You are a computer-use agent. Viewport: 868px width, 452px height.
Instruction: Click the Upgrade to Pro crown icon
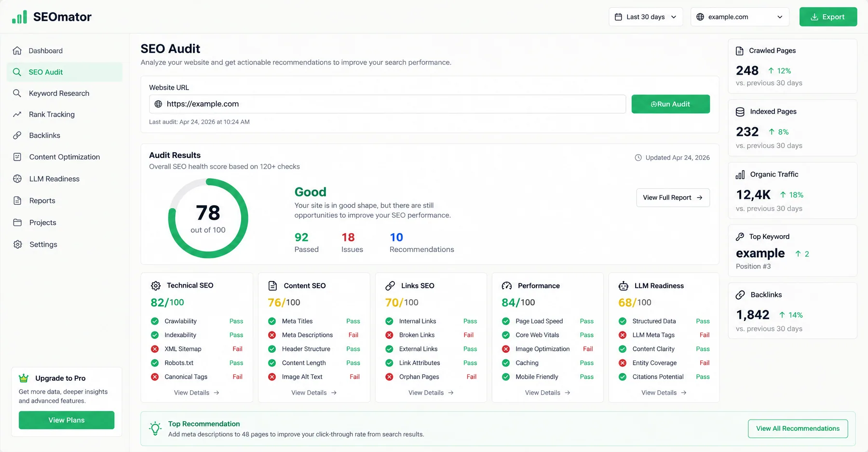click(24, 378)
